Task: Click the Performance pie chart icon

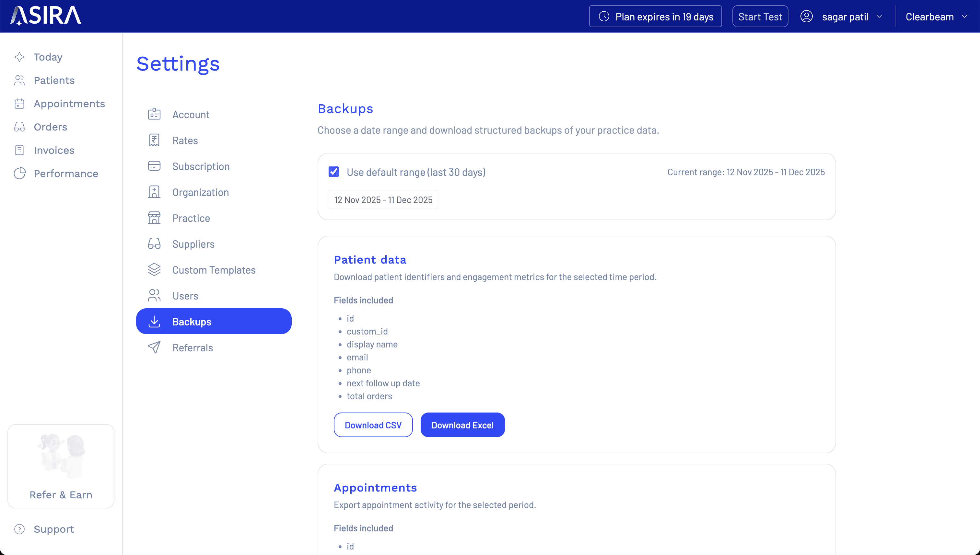Action: 19,174
